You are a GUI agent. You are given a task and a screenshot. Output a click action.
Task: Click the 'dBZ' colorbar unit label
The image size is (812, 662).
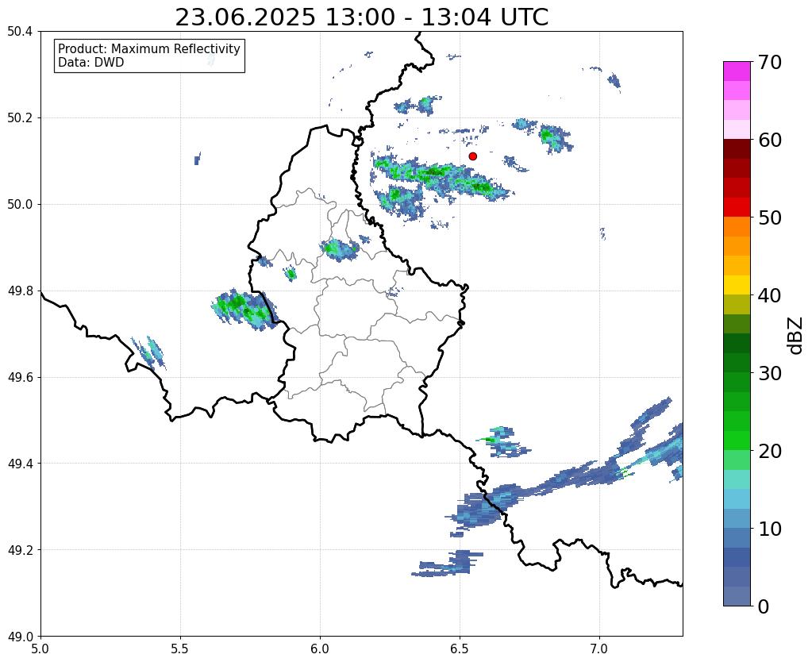click(x=796, y=335)
